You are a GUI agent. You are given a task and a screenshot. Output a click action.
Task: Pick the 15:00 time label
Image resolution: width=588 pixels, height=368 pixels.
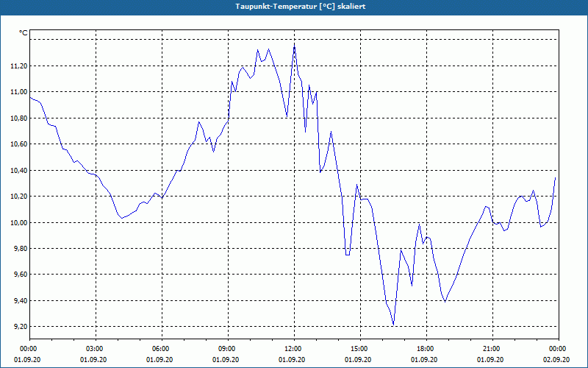pyautogui.click(x=360, y=349)
